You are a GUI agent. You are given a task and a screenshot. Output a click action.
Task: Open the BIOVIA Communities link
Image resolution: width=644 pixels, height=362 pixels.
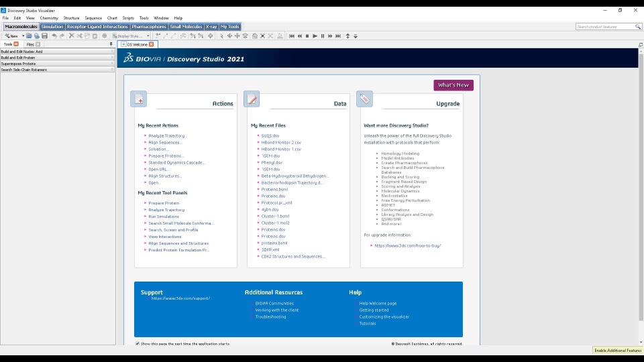(274, 303)
